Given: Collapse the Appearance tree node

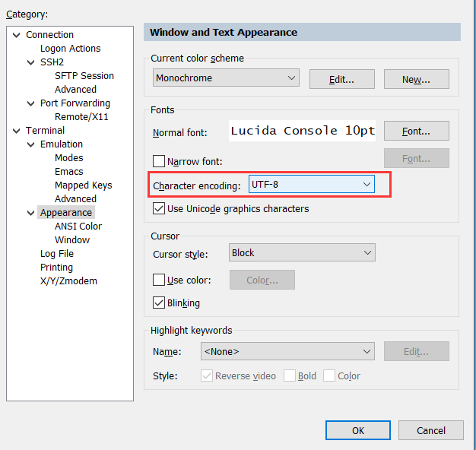Looking at the screenshot, I should [30, 213].
